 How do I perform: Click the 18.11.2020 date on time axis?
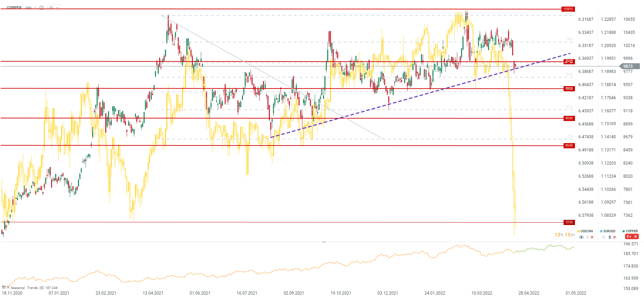[12, 293]
